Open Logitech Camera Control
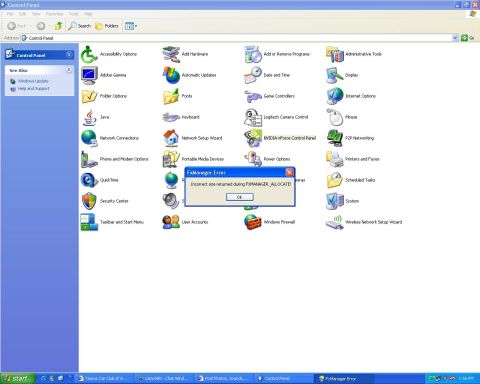Image resolution: width=480 pixels, height=384 pixels. point(276,117)
